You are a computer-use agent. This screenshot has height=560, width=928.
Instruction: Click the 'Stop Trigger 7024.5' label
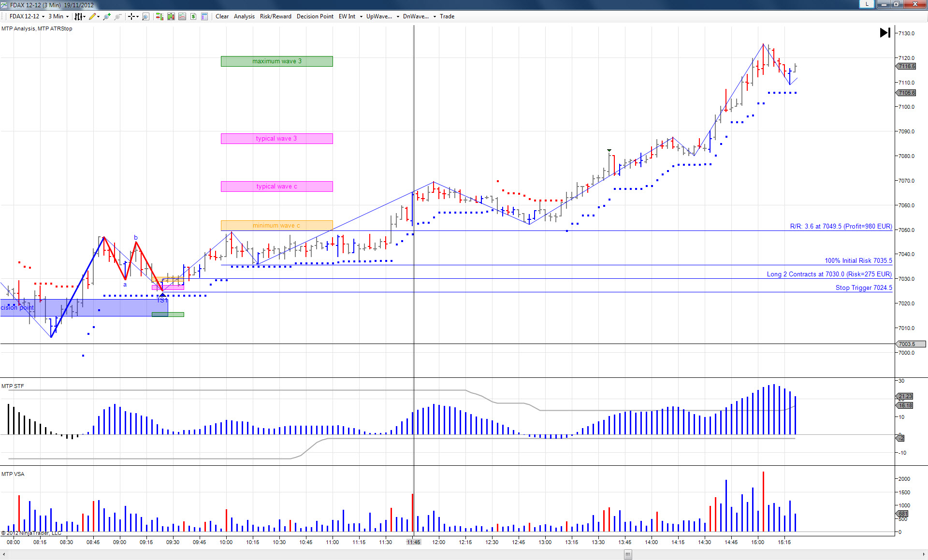(864, 288)
